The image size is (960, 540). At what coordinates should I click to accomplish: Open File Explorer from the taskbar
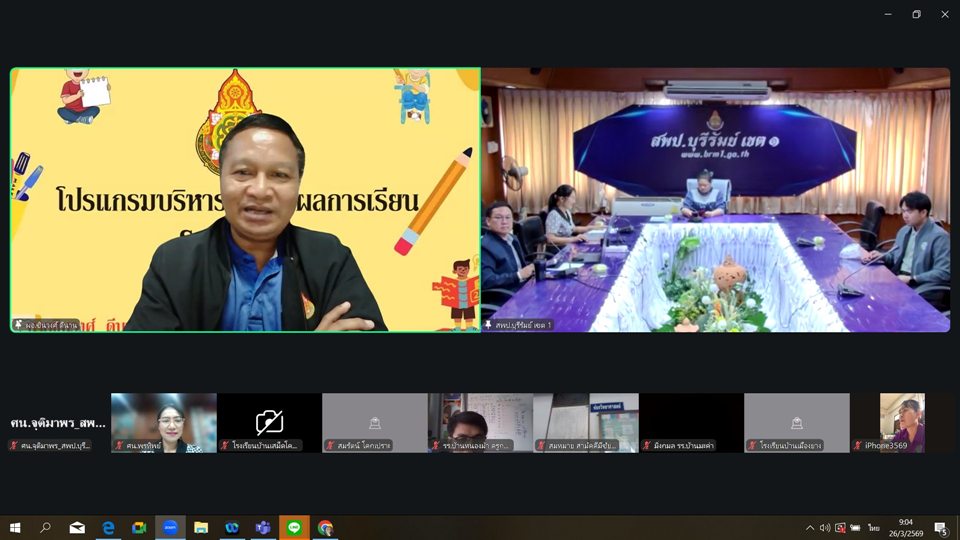coord(201,527)
